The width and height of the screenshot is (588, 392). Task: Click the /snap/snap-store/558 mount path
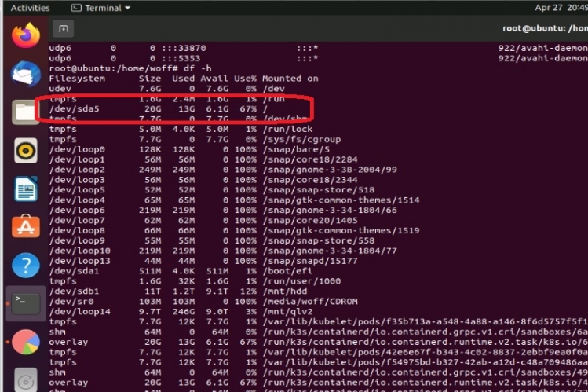(x=319, y=240)
